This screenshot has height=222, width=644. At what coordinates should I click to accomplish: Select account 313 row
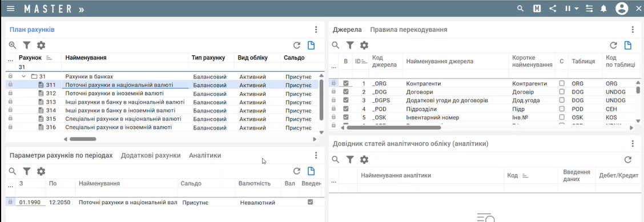(162, 102)
